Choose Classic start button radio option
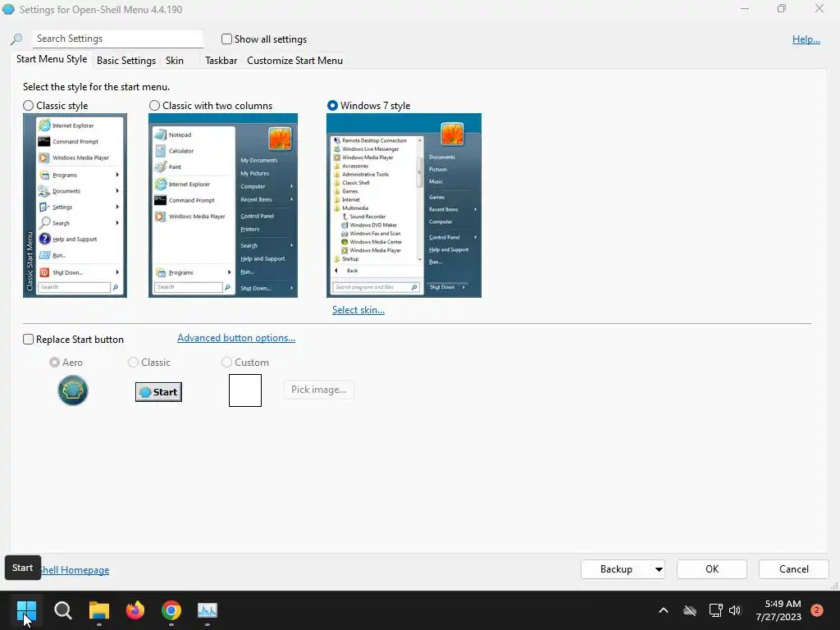The width and height of the screenshot is (840, 630). pyautogui.click(x=133, y=362)
